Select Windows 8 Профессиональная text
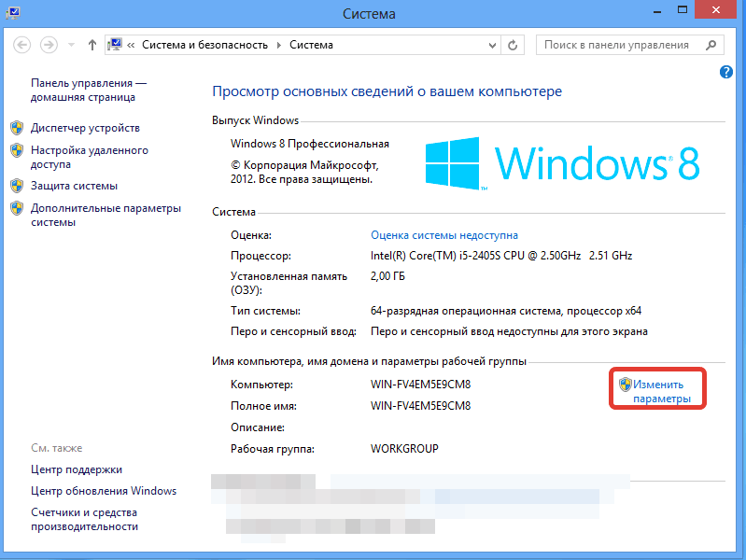This screenshot has height=560, width=746. [x=310, y=144]
